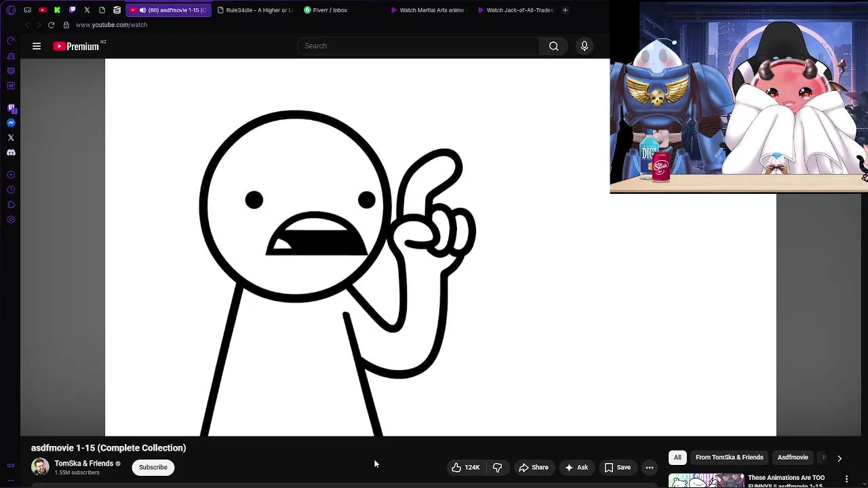Open Extensions cube icon in sidebar
Screen dimensions: 868x488
11,205
